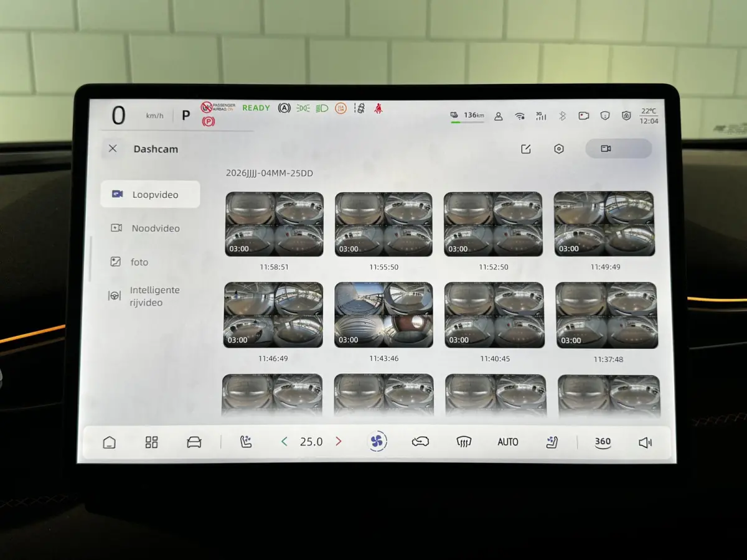The image size is (747, 560).
Task: Tap the volume speaker icon
Action: click(645, 442)
